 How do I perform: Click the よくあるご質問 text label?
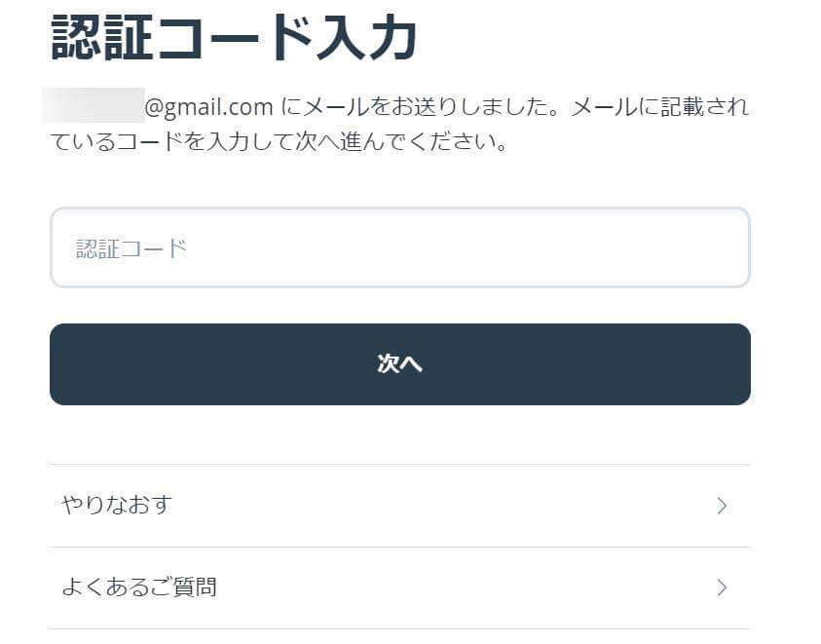pos(139,587)
